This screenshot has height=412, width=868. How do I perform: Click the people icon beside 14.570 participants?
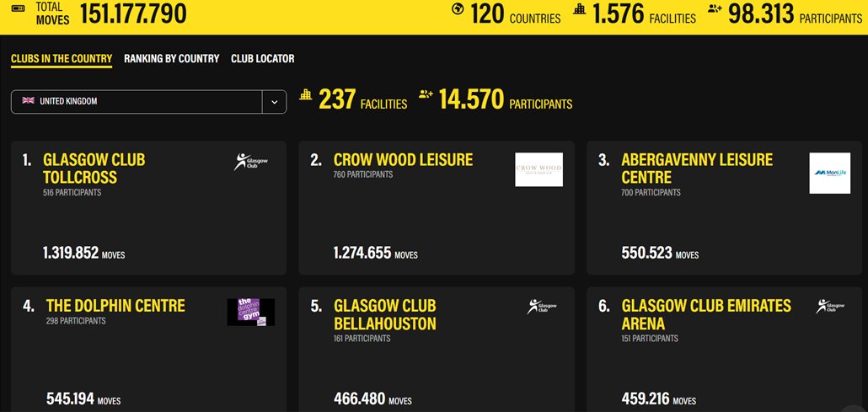pos(425,94)
